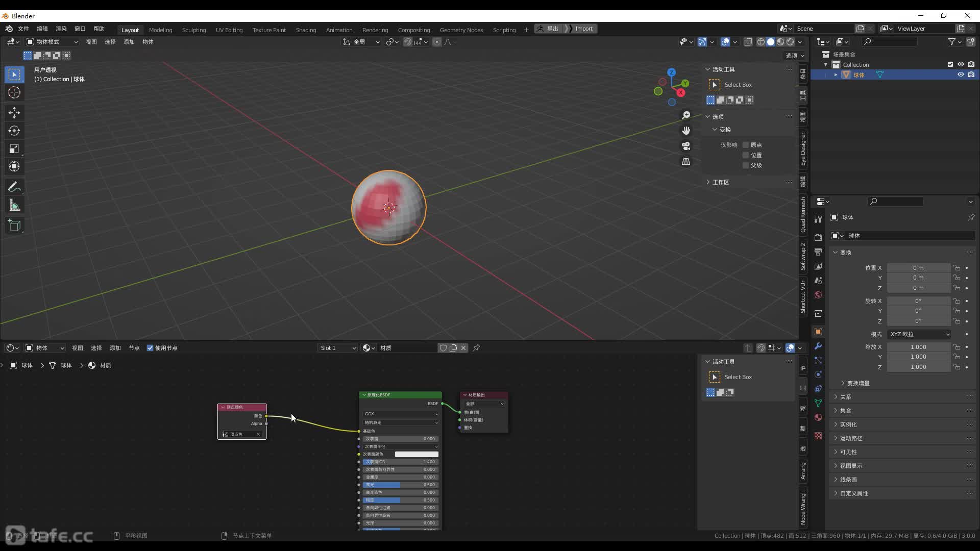Viewport: 980px width, 551px height.
Task: Switch orthographic/perspective grid icon
Action: [x=686, y=161]
